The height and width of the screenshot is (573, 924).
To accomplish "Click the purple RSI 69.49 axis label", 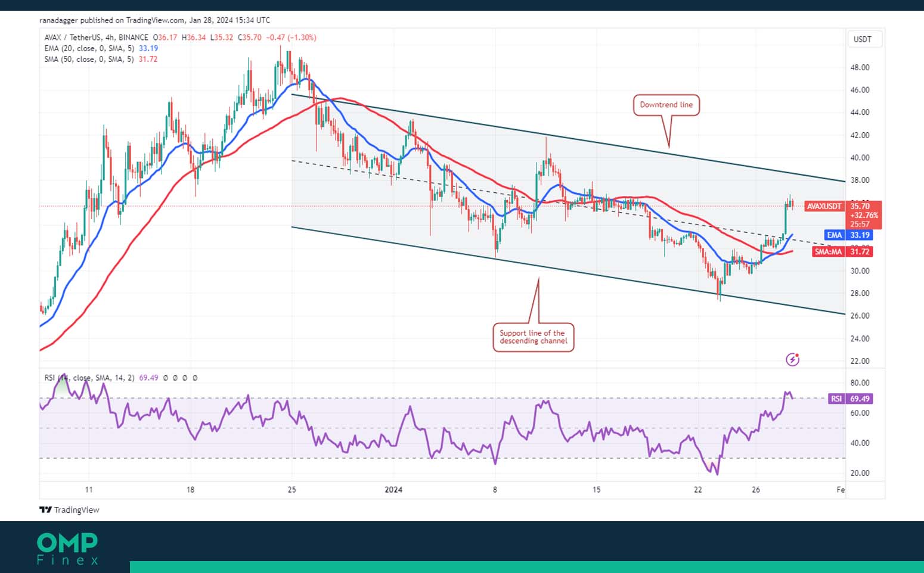I will pyautogui.click(x=851, y=398).
